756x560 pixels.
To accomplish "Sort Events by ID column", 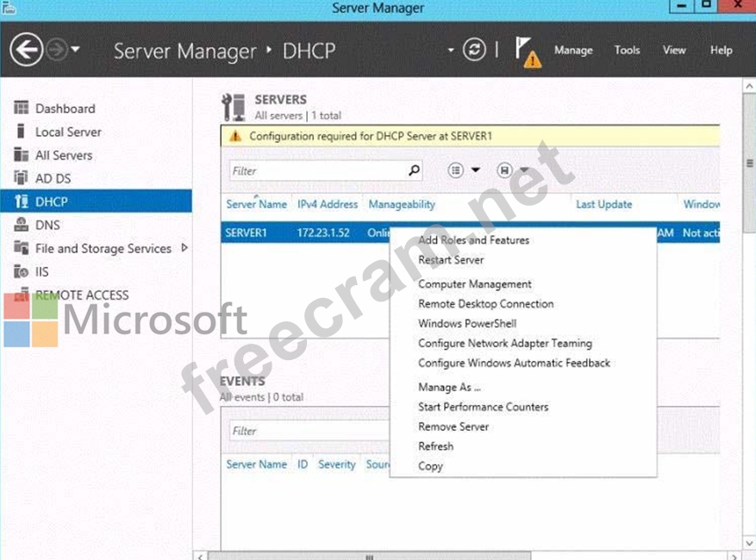I will pyautogui.click(x=303, y=464).
